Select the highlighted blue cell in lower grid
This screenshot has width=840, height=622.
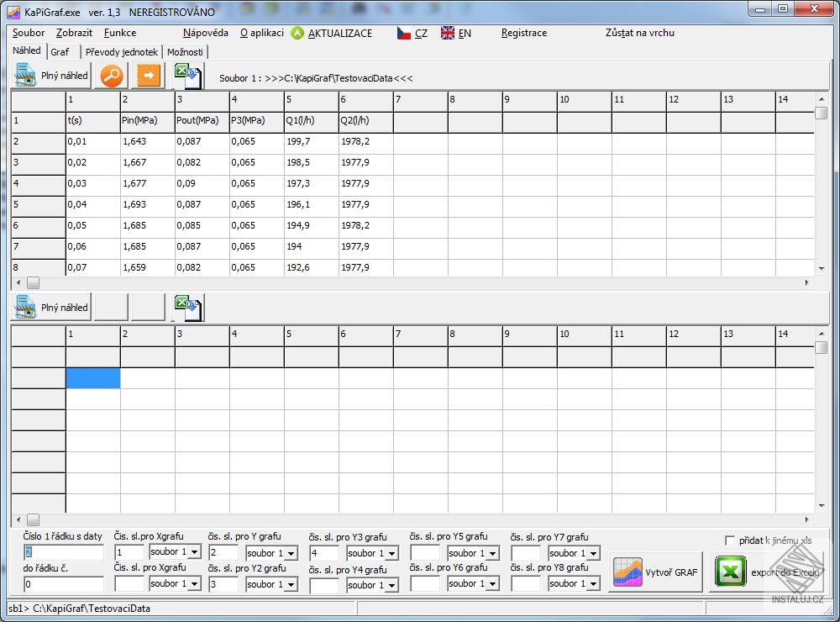(x=93, y=378)
